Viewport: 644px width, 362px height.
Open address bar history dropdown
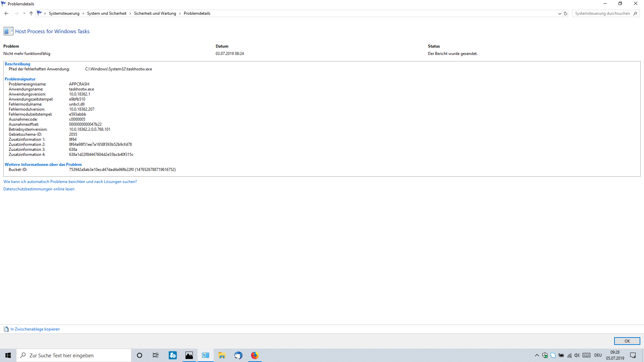(559, 14)
